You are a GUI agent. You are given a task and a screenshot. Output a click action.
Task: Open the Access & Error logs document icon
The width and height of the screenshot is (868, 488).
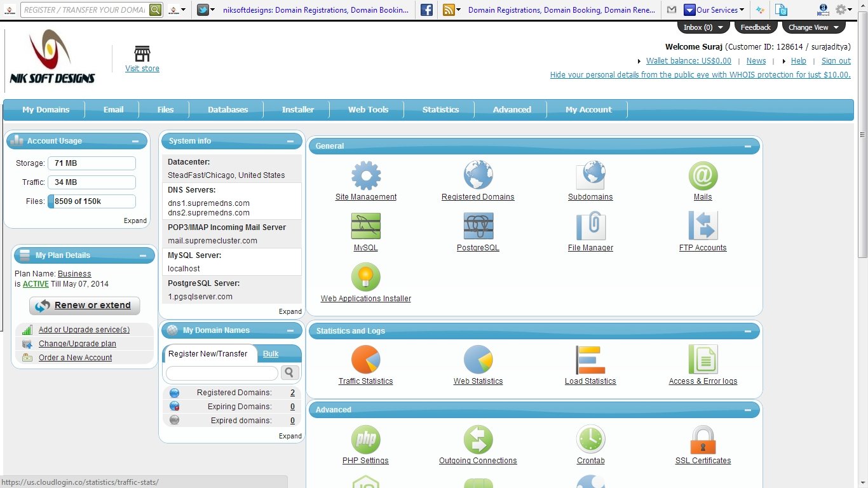point(703,360)
